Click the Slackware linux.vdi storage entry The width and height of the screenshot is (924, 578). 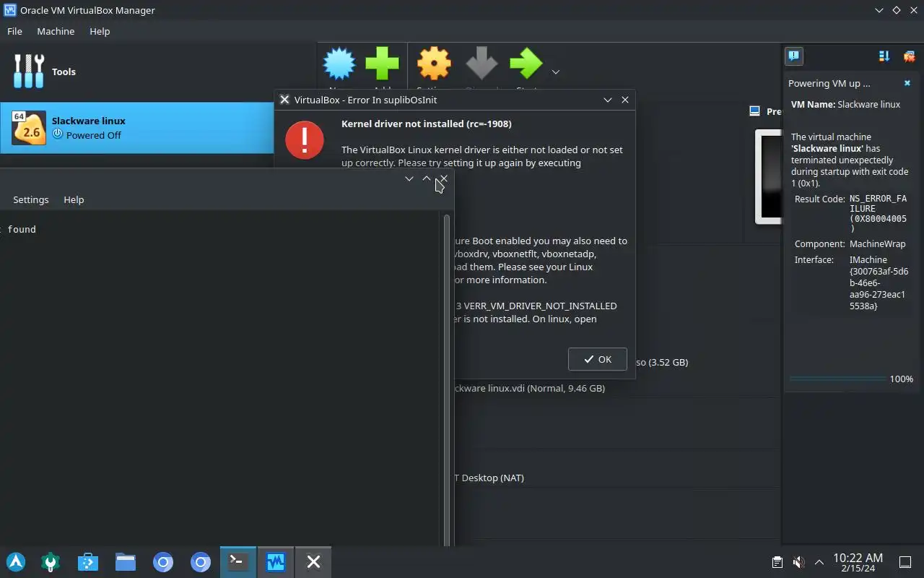[529, 388]
